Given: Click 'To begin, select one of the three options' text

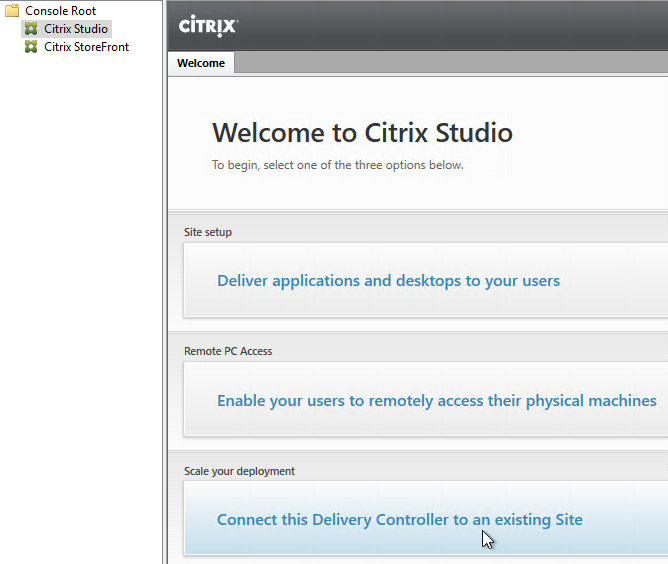Looking at the screenshot, I should (x=338, y=165).
